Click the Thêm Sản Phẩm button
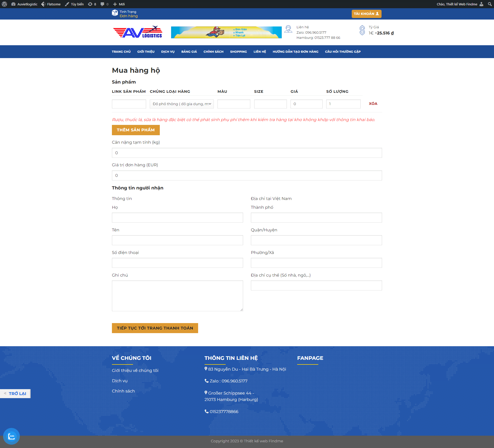The height and width of the screenshot is (448, 494). pyautogui.click(x=136, y=130)
